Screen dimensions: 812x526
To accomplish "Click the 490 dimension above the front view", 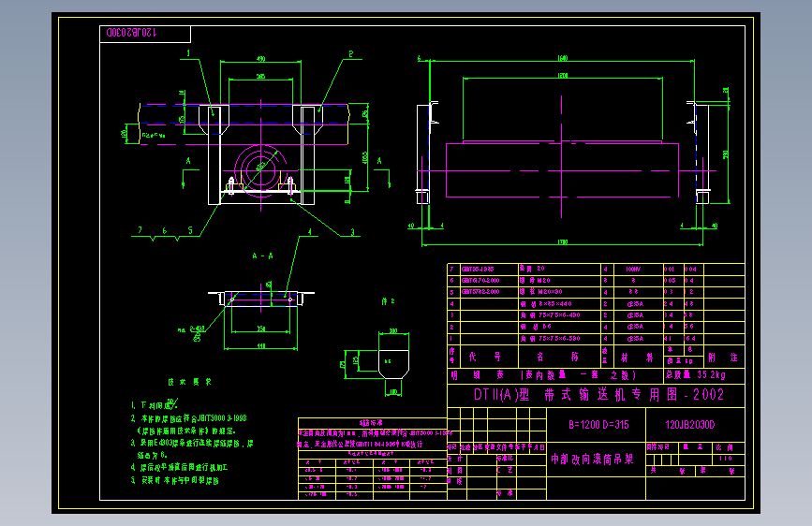I will click(x=261, y=59).
